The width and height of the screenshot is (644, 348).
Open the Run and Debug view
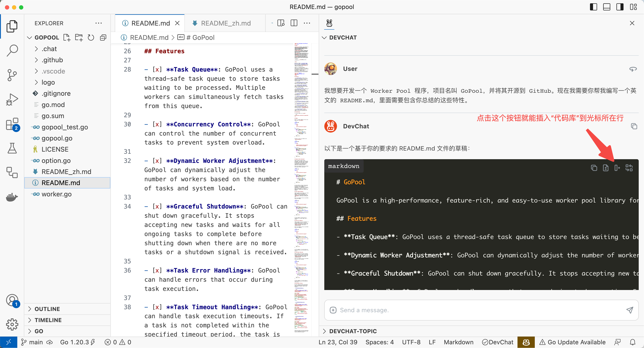[x=12, y=99]
